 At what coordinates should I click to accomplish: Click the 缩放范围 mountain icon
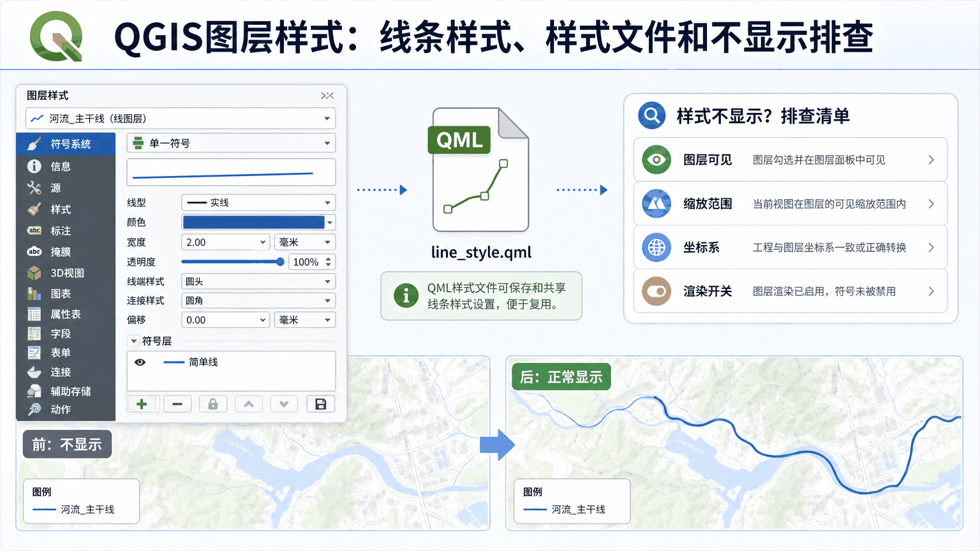657,203
